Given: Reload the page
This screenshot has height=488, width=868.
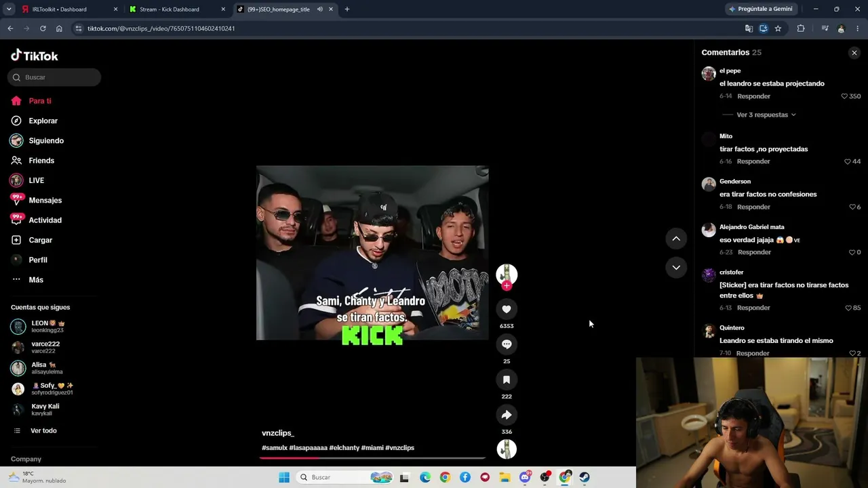Looking at the screenshot, I should [43, 28].
